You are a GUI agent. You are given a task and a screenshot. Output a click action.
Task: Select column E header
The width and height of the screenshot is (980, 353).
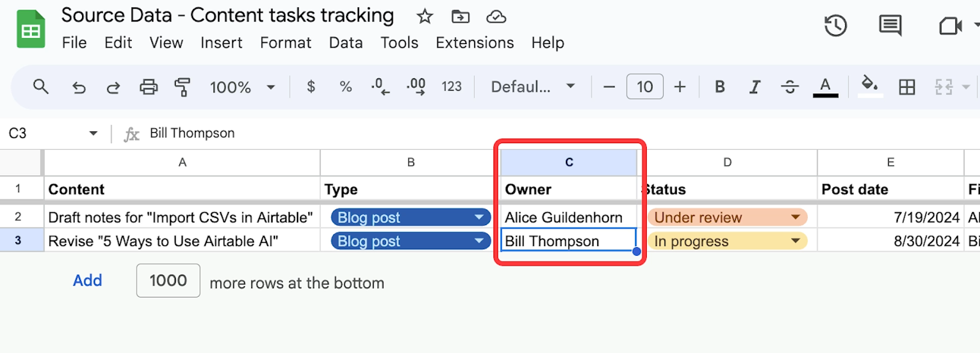[x=891, y=163]
